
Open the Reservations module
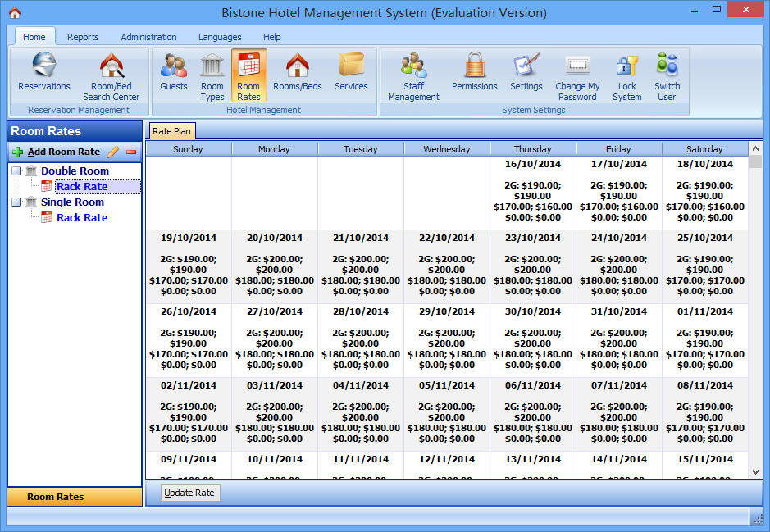click(x=44, y=71)
